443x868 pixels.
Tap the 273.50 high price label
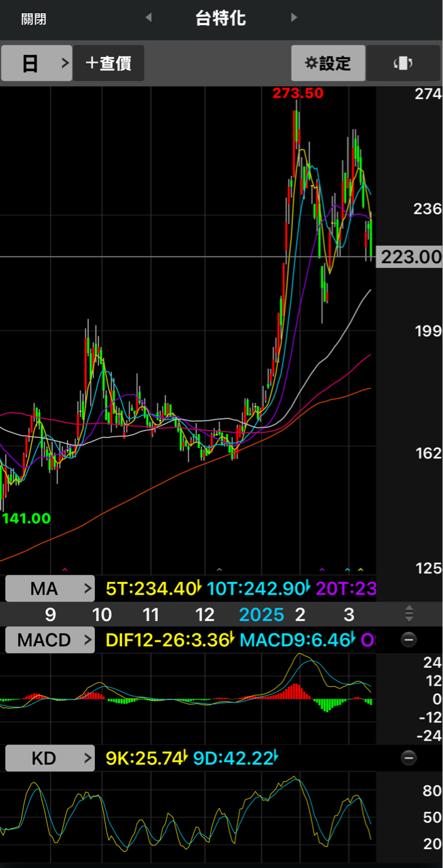[x=298, y=94]
